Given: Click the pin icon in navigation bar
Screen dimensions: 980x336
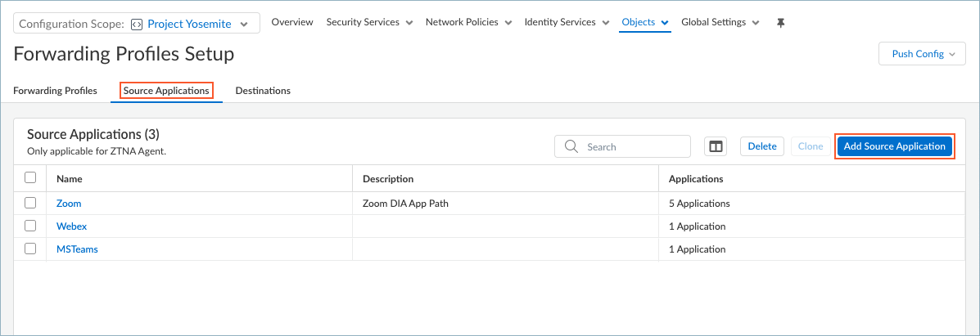Looking at the screenshot, I should click(x=780, y=23).
